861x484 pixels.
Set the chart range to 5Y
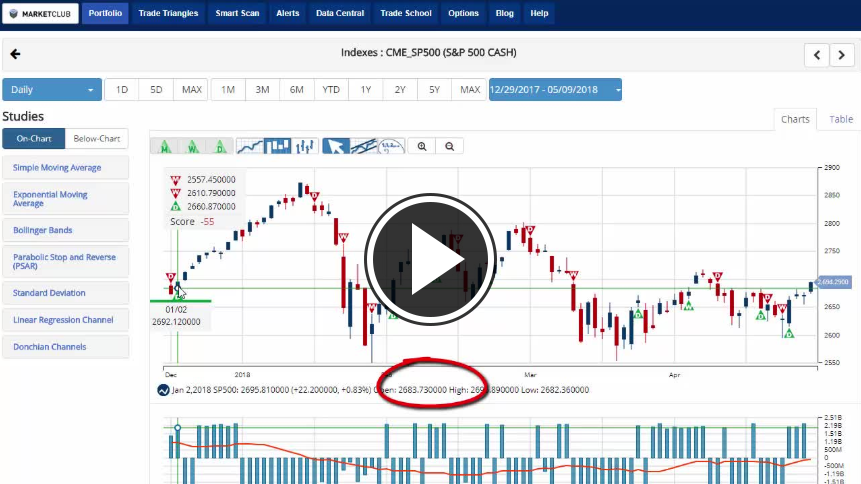click(434, 90)
